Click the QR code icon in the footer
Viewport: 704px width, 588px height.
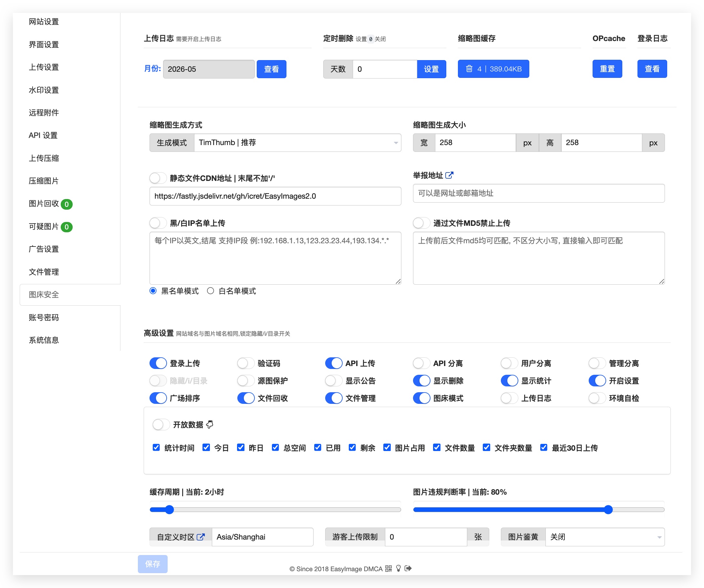point(388,568)
